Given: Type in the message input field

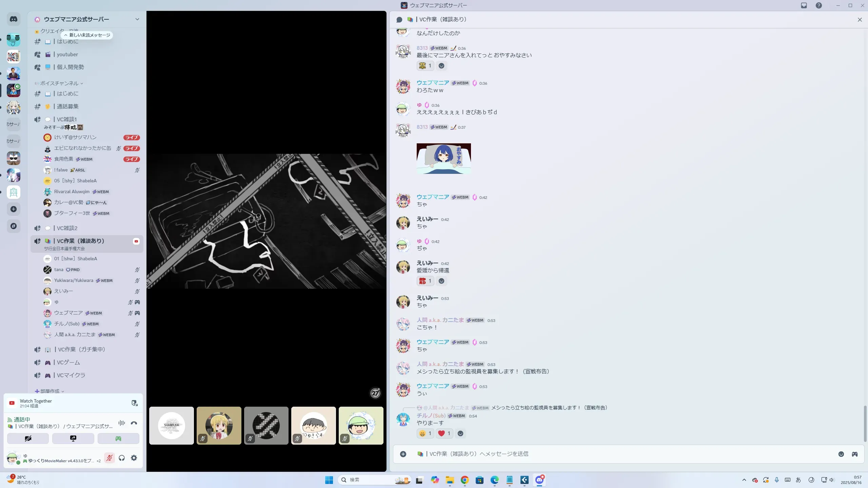Looking at the screenshot, I should pos(610,454).
